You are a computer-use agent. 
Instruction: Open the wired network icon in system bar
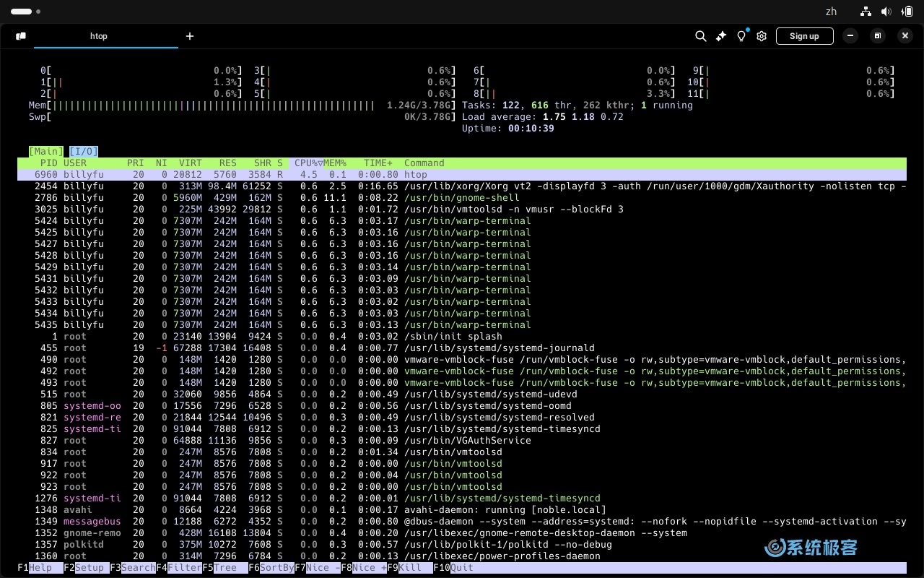pos(866,12)
